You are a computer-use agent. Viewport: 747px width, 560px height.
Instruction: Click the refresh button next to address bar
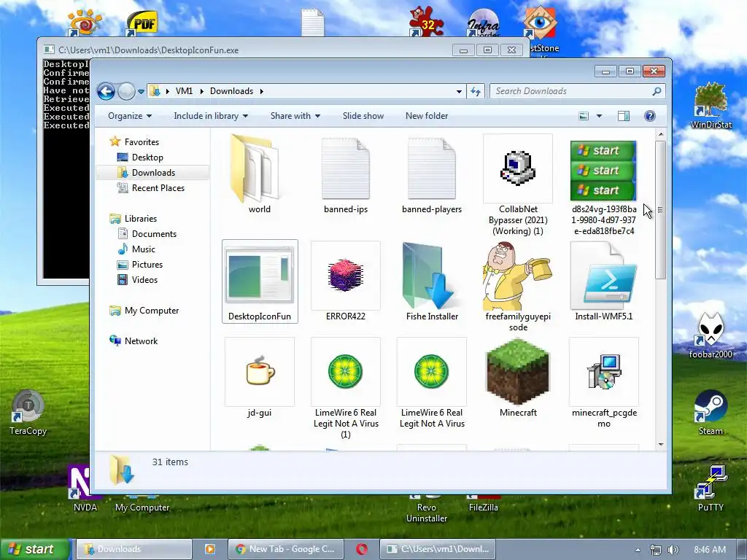coord(476,91)
